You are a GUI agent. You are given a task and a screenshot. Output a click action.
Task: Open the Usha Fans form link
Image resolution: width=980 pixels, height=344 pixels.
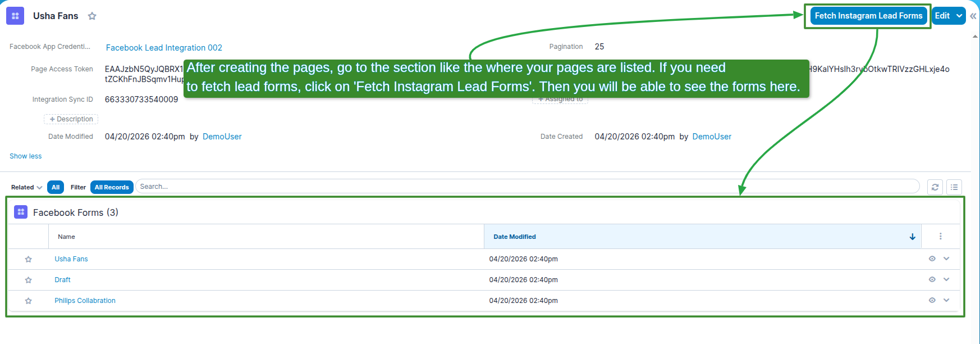pos(71,259)
